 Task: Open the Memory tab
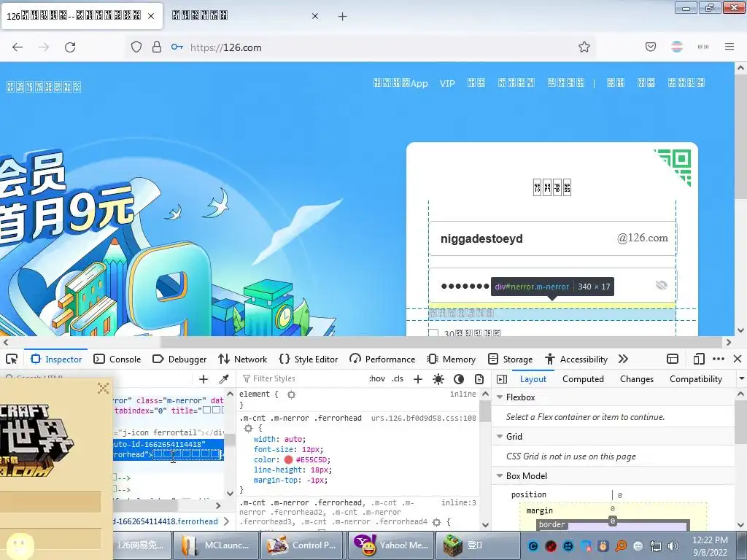pos(452,359)
